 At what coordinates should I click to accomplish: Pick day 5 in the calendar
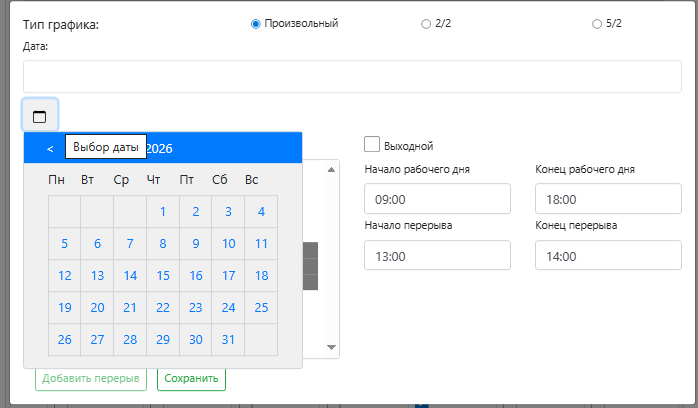coord(65,243)
